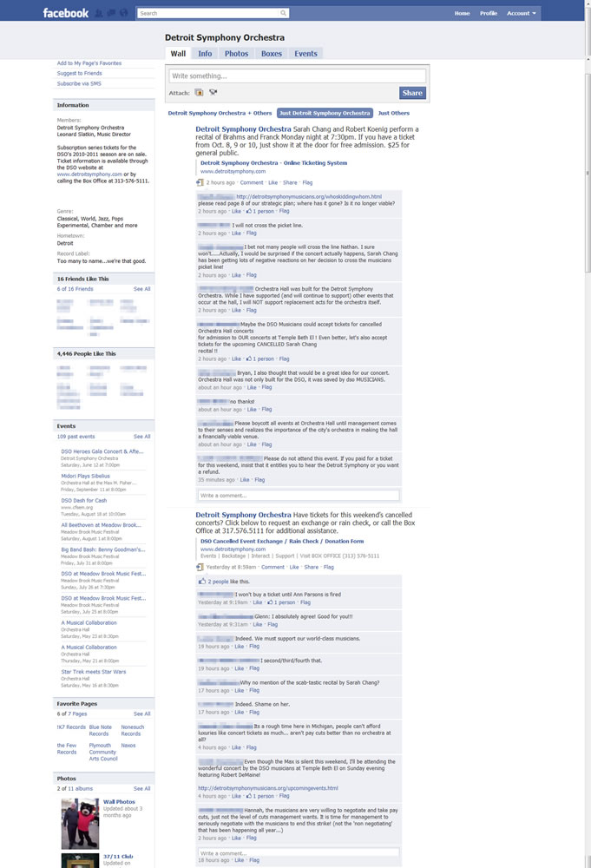The image size is (591, 868).
Task: Open 'DSO Dash for Cash' event
Action: pyautogui.click(x=83, y=501)
